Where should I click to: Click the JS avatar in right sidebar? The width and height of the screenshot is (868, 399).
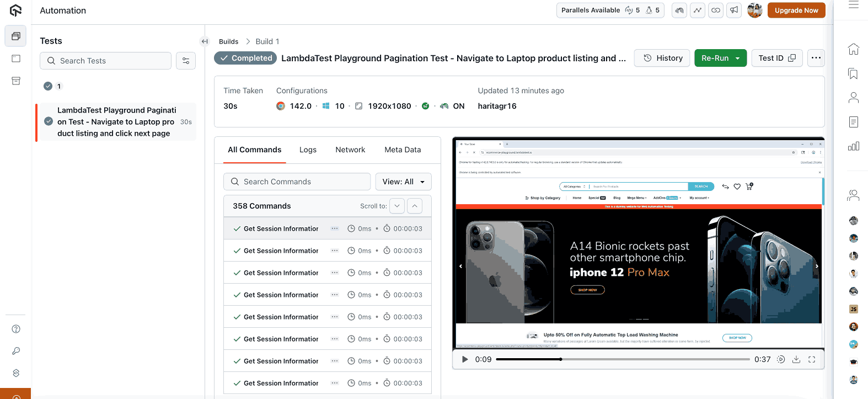(853, 309)
